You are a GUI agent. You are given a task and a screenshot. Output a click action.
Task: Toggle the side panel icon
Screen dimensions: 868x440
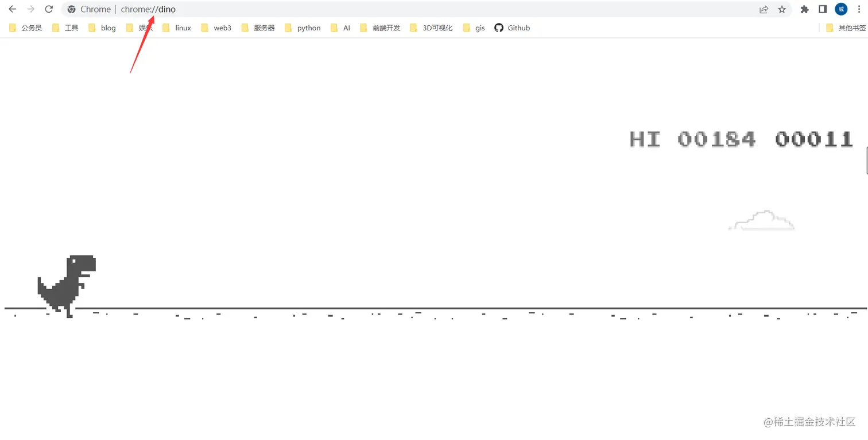click(x=823, y=9)
